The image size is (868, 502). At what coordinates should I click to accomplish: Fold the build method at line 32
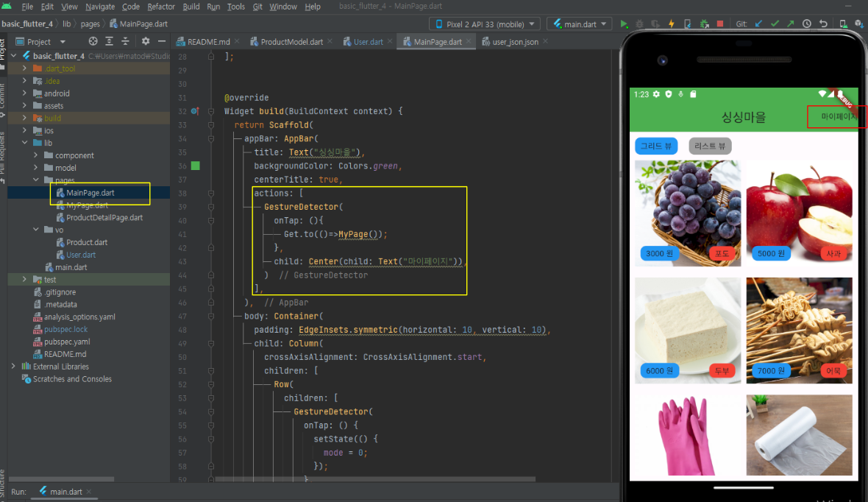click(211, 111)
